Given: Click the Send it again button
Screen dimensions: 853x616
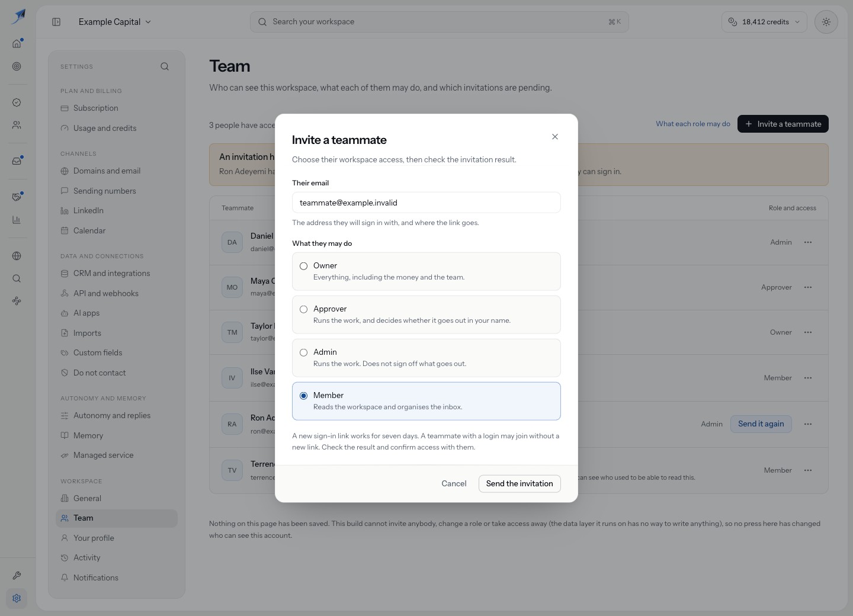Looking at the screenshot, I should point(761,424).
